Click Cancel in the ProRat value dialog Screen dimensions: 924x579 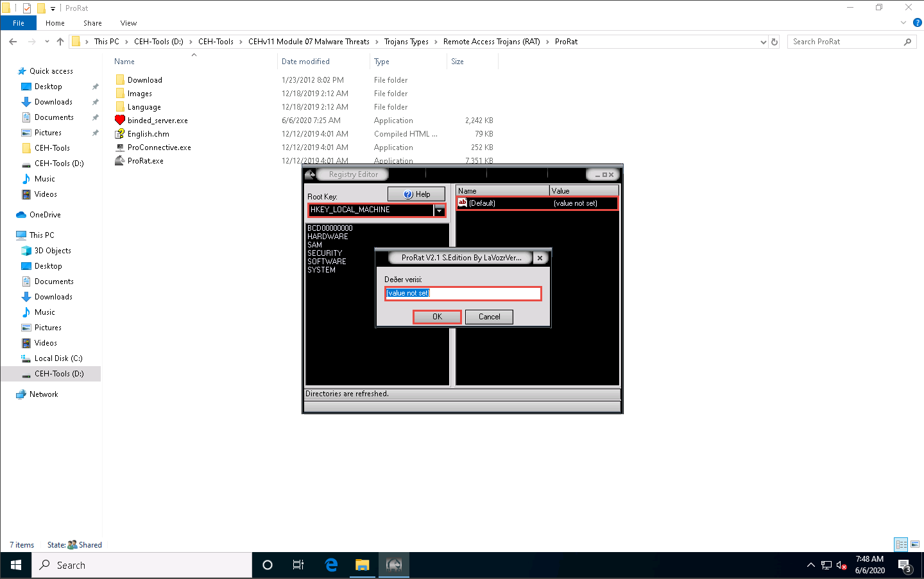pyautogui.click(x=489, y=317)
